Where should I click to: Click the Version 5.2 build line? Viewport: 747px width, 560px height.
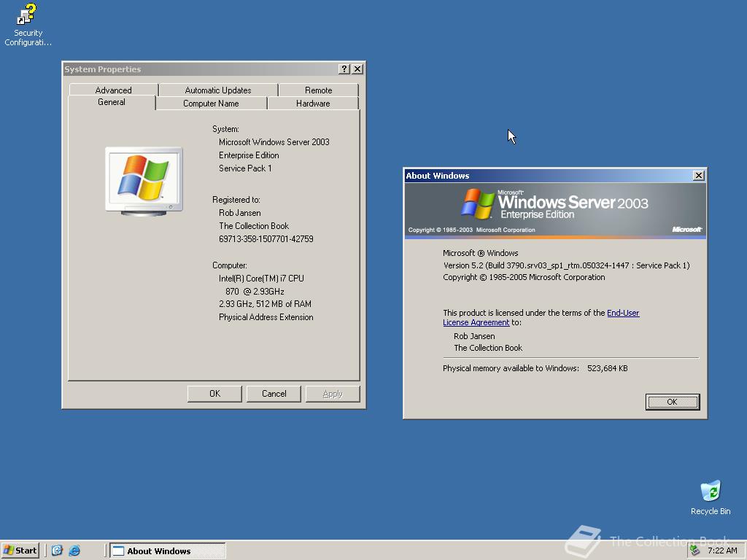(566, 265)
